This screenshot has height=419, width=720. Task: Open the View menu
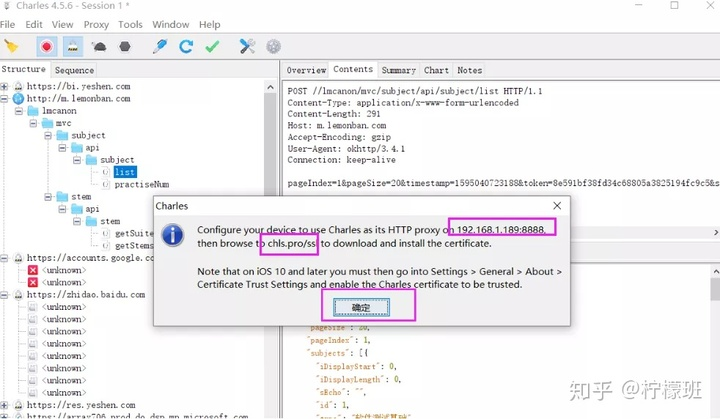62,24
